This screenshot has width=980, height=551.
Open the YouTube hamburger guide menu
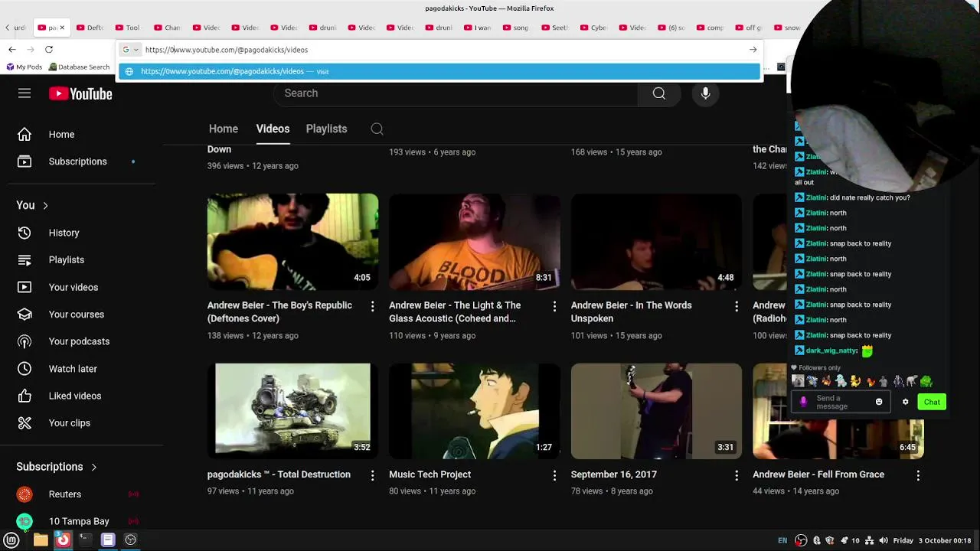(24, 93)
